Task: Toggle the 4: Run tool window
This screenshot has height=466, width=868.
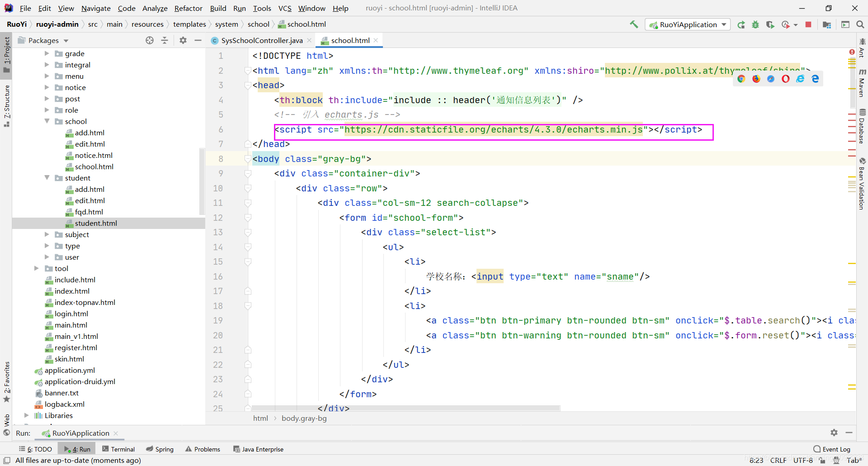Action: point(77,449)
